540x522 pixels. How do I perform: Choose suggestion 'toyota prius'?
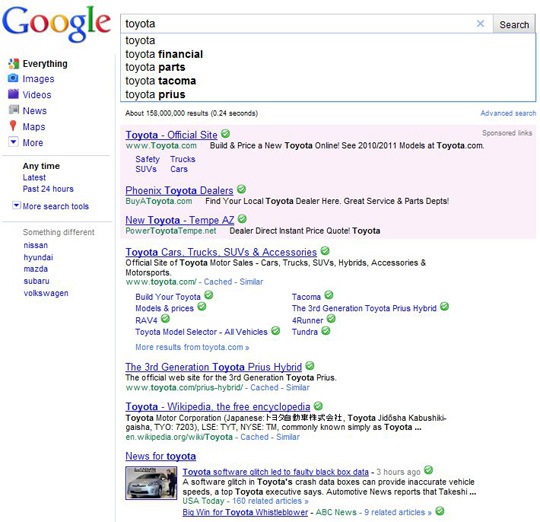[155, 94]
